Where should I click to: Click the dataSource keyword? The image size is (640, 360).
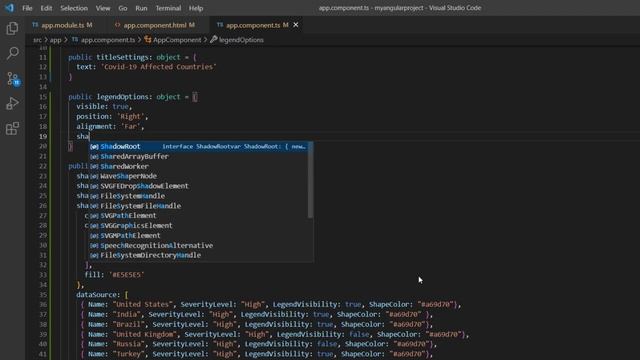(96, 295)
